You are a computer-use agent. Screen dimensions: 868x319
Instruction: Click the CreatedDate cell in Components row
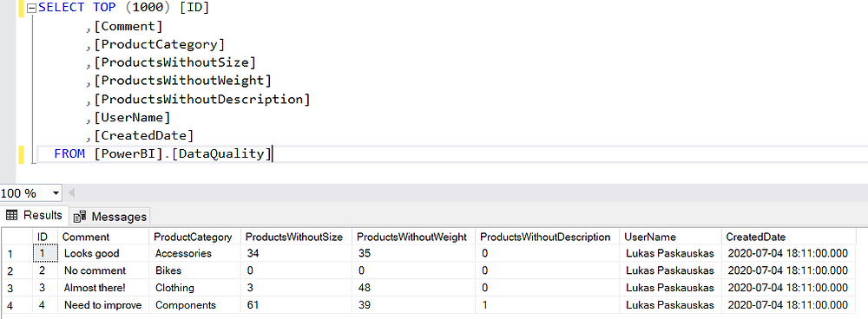(x=789, y=305)
